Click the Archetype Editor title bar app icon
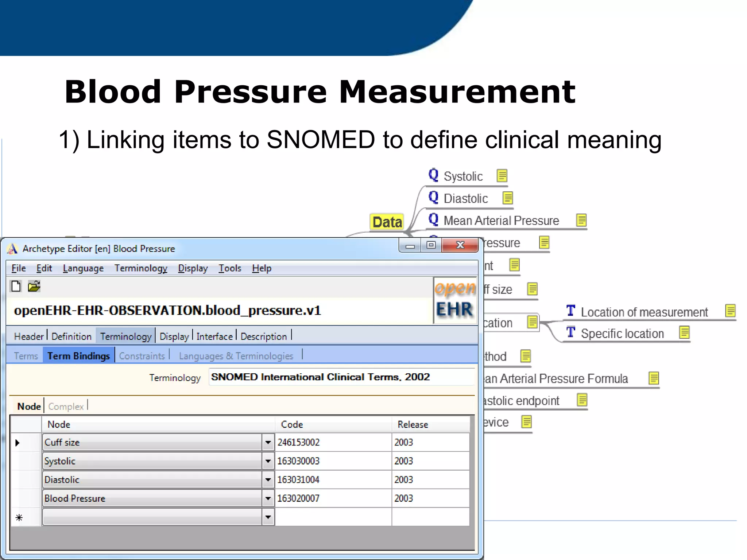747x560 pixels. pyautogui.click(x=12, y=249)
